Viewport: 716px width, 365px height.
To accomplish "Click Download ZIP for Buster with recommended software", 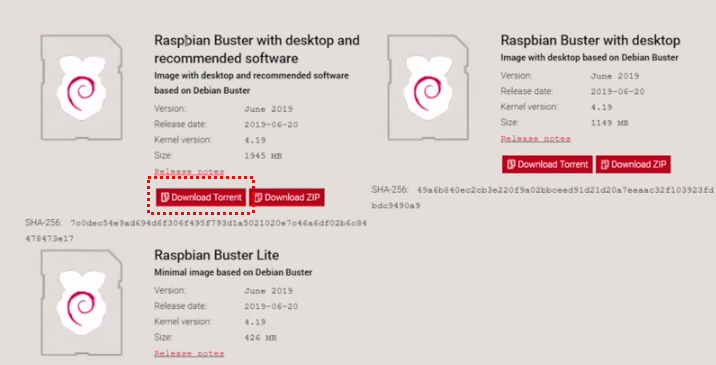I will tap(288, 197).
